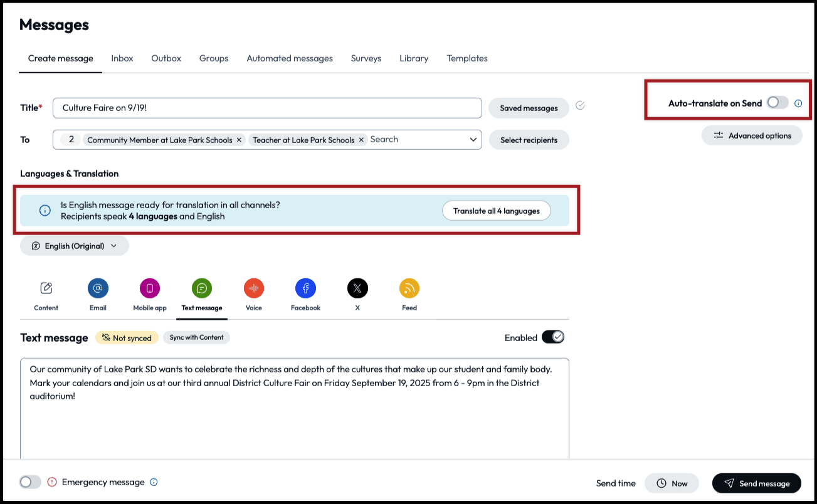Open Advanced options
Viewport: 817px width, 504px height.
tap(751, 135)
